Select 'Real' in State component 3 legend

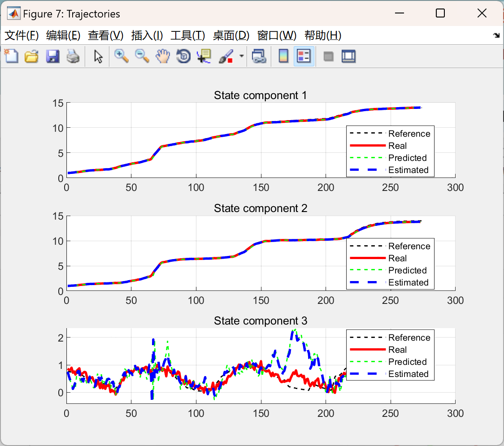[x=398, y=350]
